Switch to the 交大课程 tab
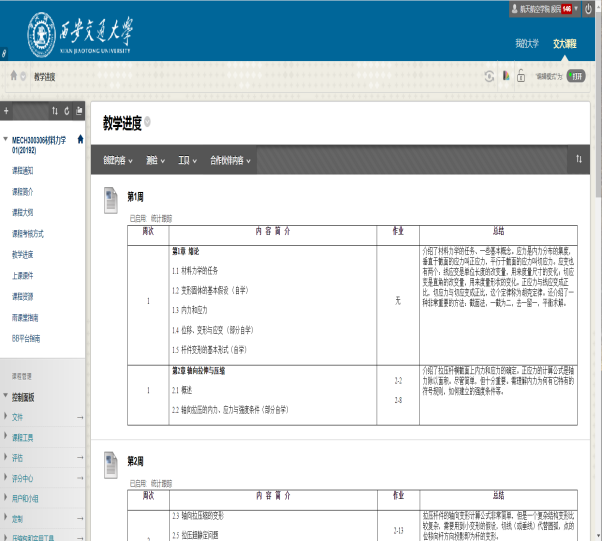Image resolution: width=602 pixels, height=541 pixels. pos(564,44)
